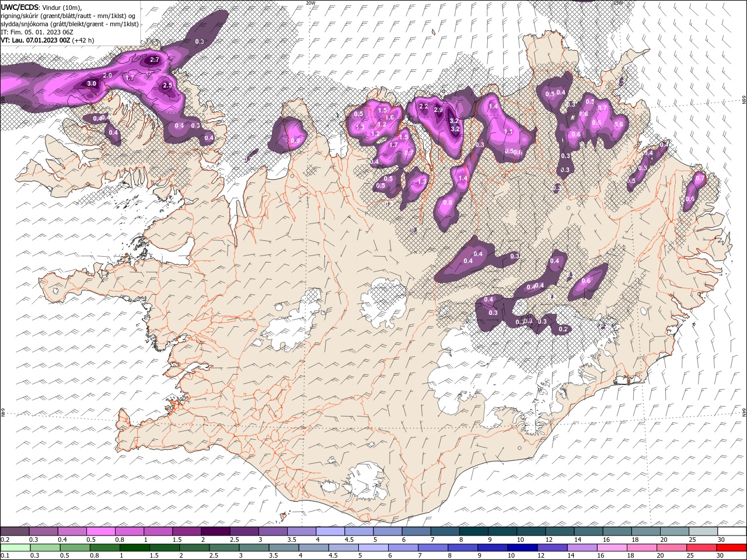The width and height of the screenshot is (747, 560).
Task: Click the 2.0 snowfall value on the map
Action: click(107, 76)
